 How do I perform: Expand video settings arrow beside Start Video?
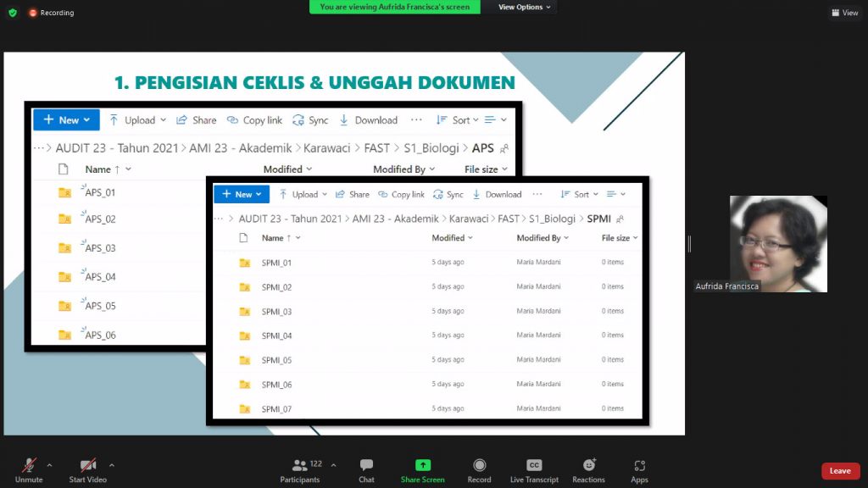point(112,465)
